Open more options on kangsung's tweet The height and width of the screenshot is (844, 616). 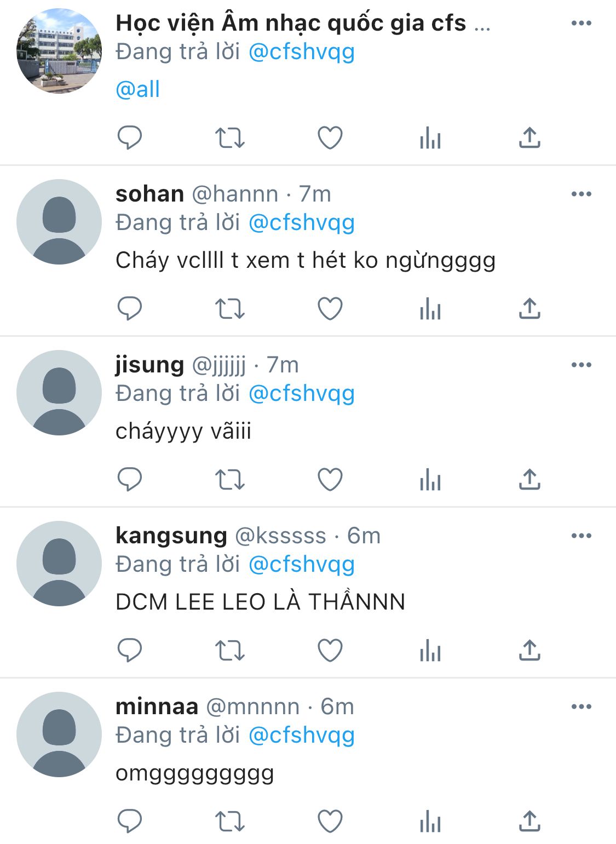[581, 536]
